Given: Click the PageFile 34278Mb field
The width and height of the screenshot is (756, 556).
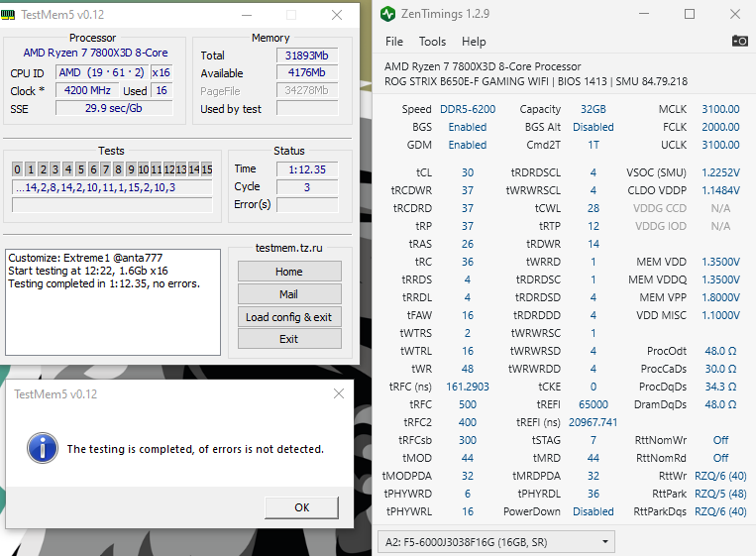Looking at the screenshot, I should pyautogui.click(x=307, y=90).
